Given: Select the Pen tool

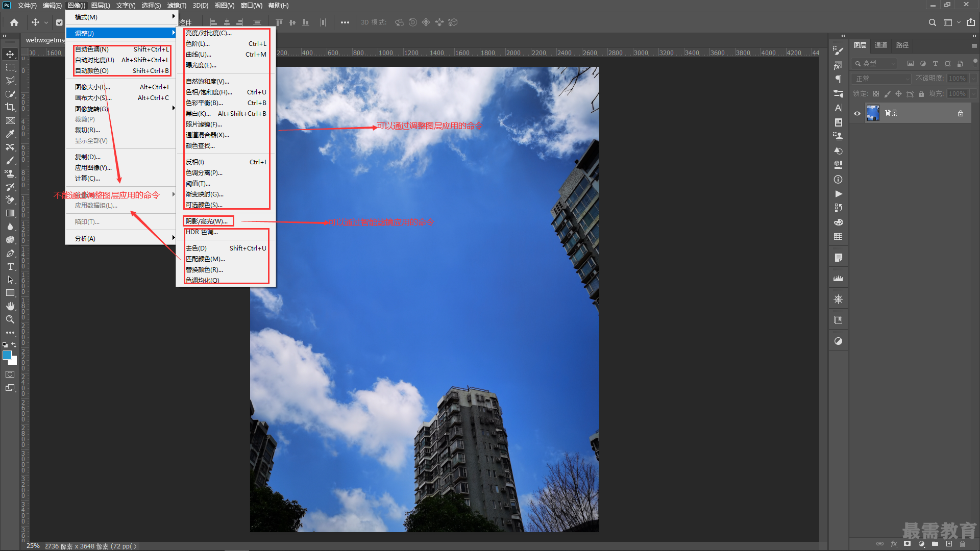Looking at the screenshot, I should click(10, 253).
